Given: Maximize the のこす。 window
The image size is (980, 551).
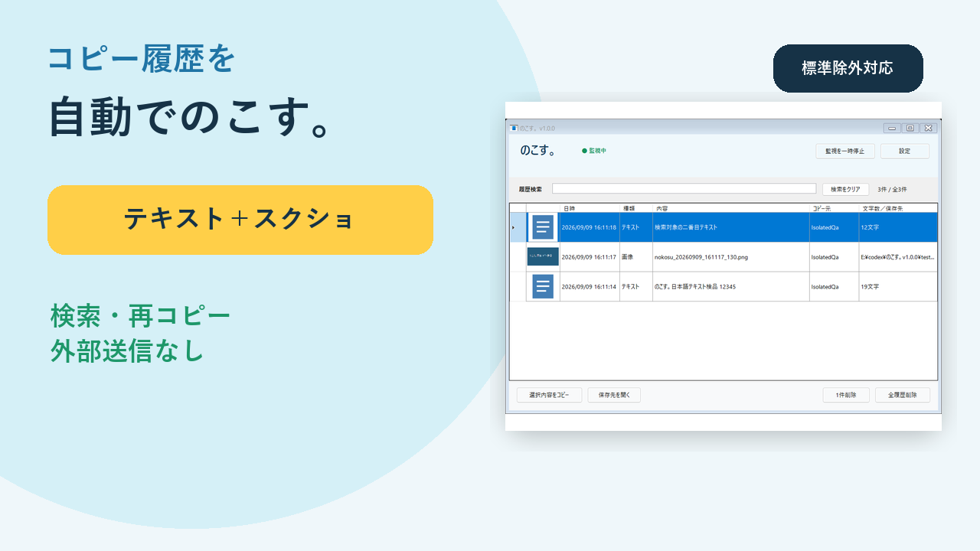Looking at the screenshot, I should point(910,128).
